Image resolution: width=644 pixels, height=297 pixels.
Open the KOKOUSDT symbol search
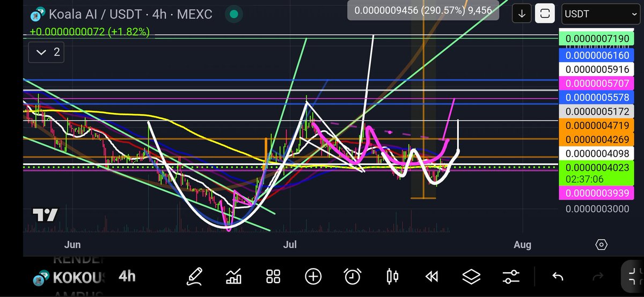coord(69,277)
